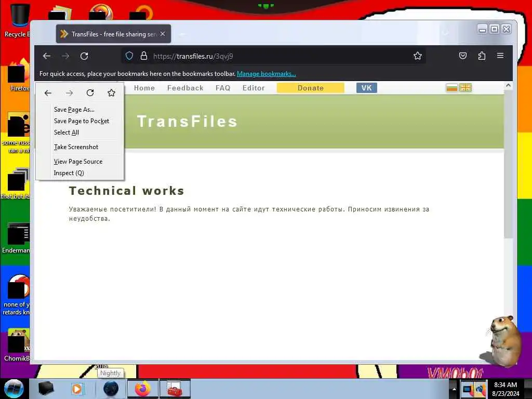The image size is (532, 399).
Task: Click the Technical works heading
Action: pyautogui.click(x=127, y=191)
